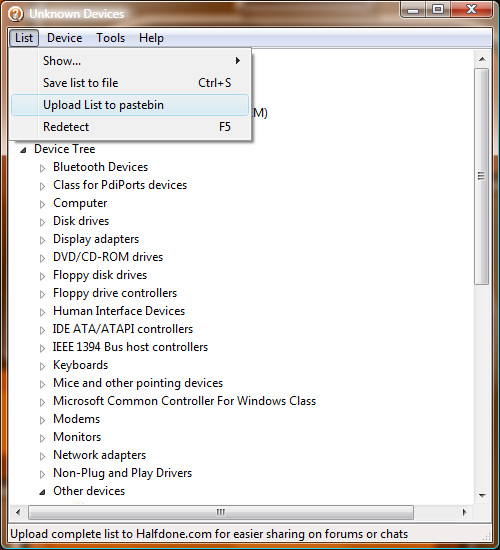Click the vertical scrollbar thumb

coord(482,176)
